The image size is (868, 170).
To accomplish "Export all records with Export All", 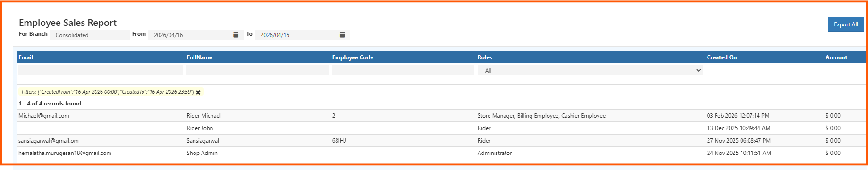I will click(846, 24).
